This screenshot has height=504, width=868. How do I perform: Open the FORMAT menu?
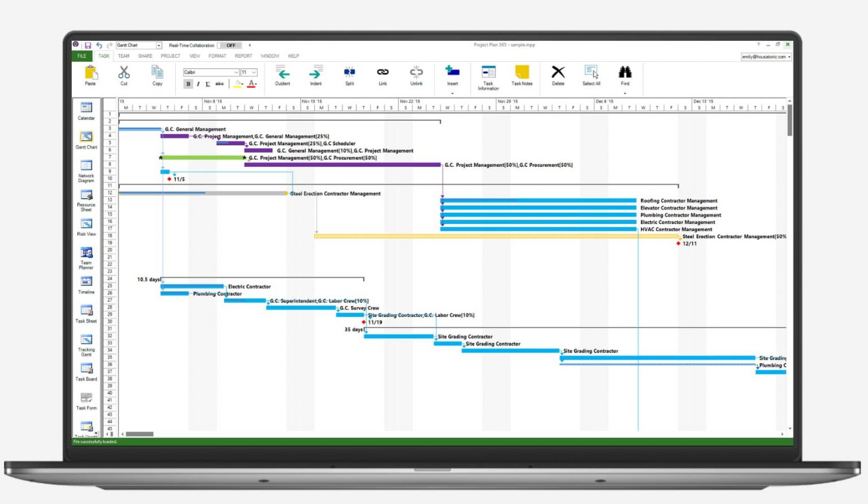pyautogui.click(x=217, y=56)
